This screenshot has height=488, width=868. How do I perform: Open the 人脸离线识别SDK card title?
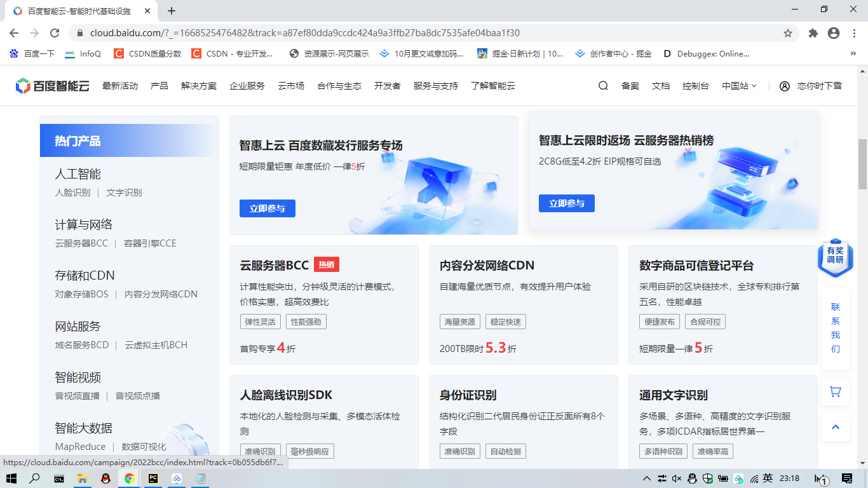[x=287, y=395]
